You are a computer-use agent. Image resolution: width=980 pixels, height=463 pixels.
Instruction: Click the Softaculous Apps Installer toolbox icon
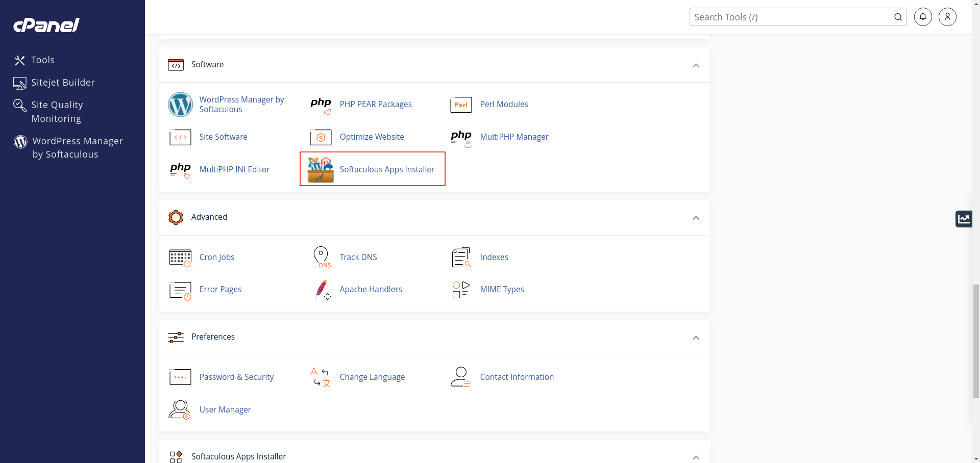pos(321,169)
